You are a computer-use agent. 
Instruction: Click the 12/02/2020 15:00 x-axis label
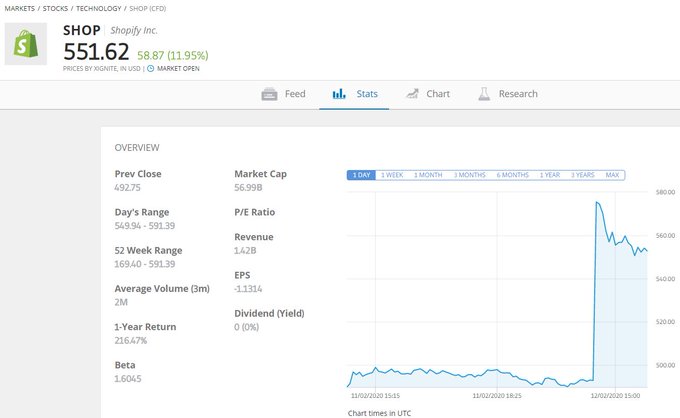tap(615, 395)
